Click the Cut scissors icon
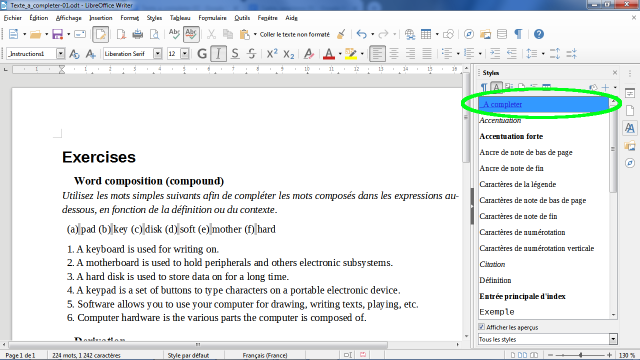The height and width of the screenshot is (360, 640). pyautogui.click(x=211, y=34)
